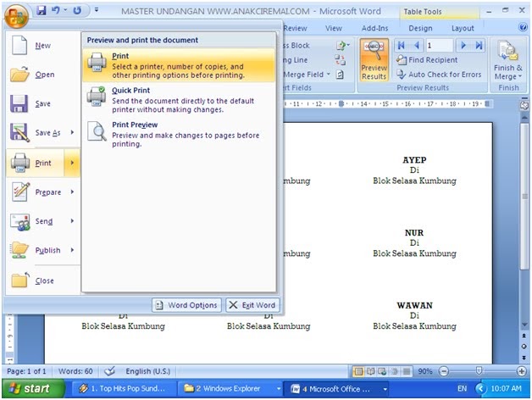Toggle Preview Results button
Screen dimensions: 532x400
(374, 60)
